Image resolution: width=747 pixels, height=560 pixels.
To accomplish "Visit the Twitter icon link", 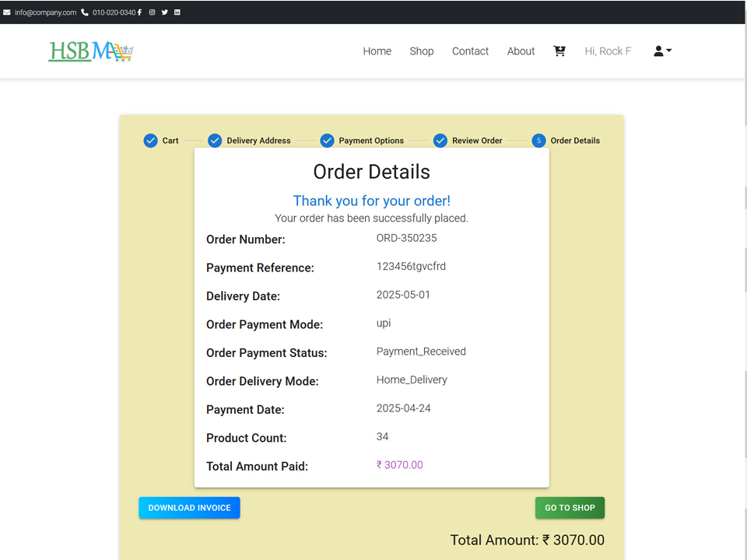I will point(164,12).
